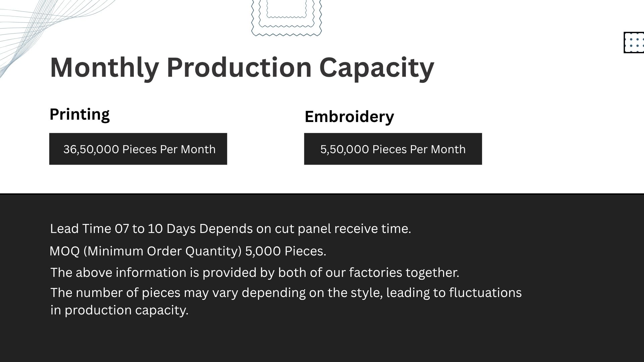Image resolution: width=644 pixels, height=362 pixels.
Task: Select the 'in production capacity.' line
Action: click(x=119, y=310)
